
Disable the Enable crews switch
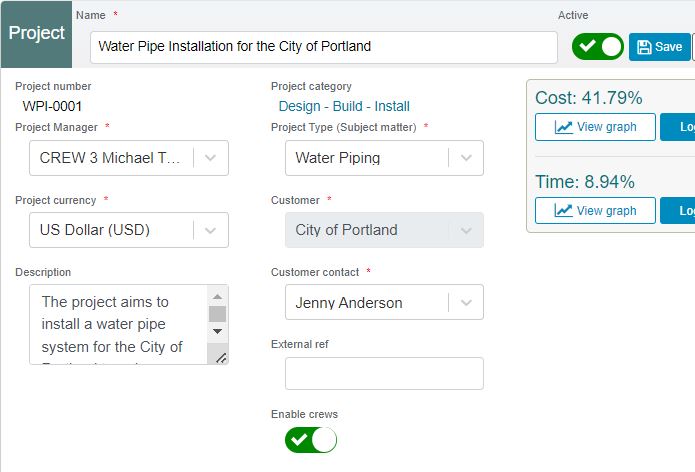[311, 440]
